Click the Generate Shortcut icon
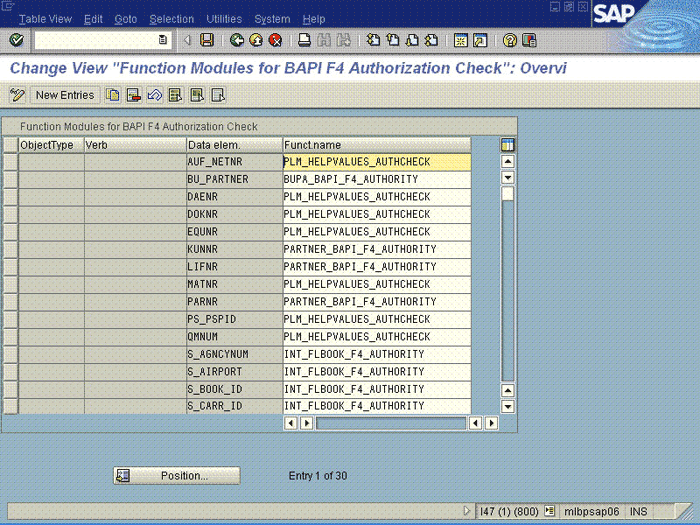This screenshot has width=700, height=525. 480,40
